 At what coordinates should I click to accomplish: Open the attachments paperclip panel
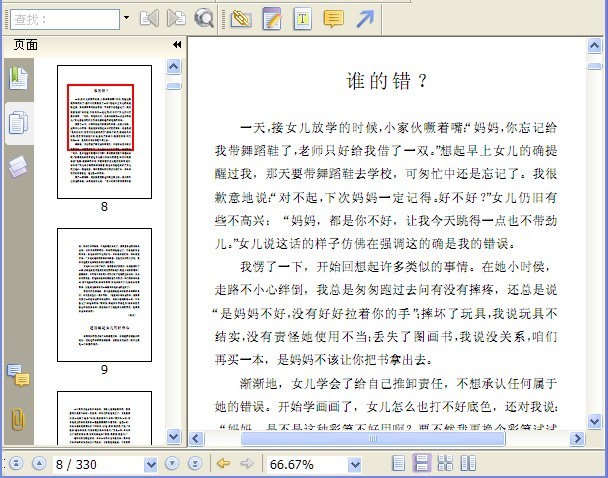click(x=18, y=419)
